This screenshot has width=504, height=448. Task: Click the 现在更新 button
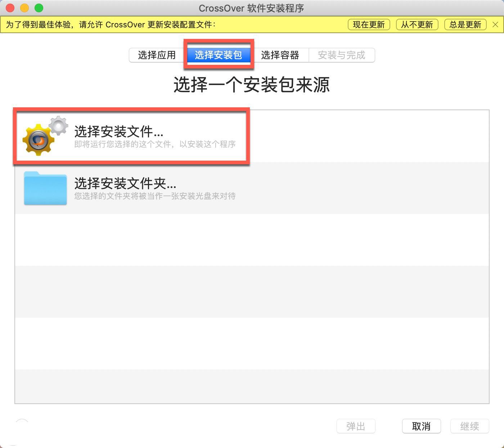click(369, 24)
